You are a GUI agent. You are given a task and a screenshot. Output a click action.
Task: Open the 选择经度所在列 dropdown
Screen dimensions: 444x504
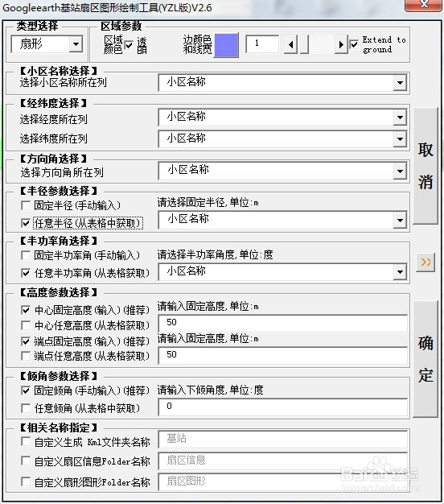pos(400,118)
